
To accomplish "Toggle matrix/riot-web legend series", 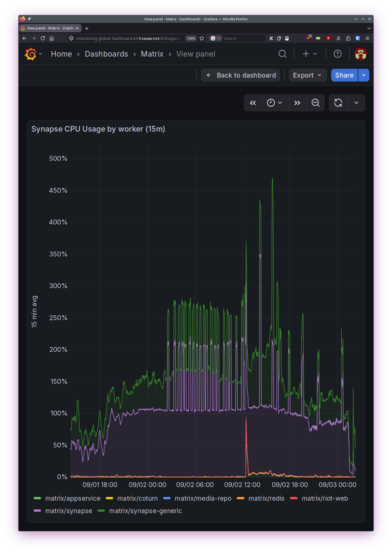I will [325, 498].
